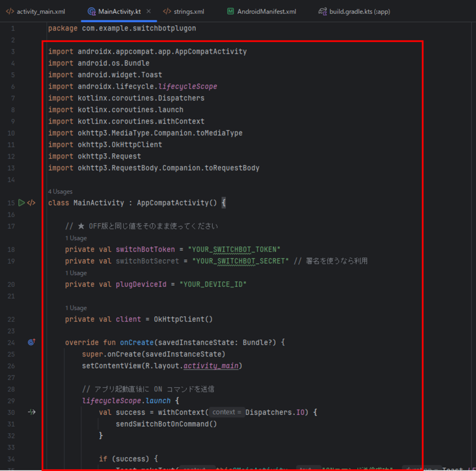Switch to the AndroidManifest.xml tab
The image size is (476, 471).
[x=266, y=11]
